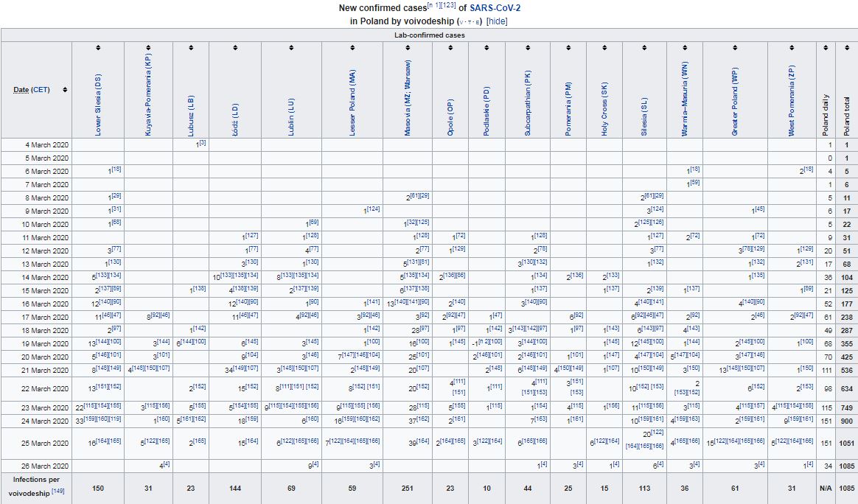
Task: Open reference [59] in 7 March Warmia-Masuria cell
Action: tap(694, 183)
